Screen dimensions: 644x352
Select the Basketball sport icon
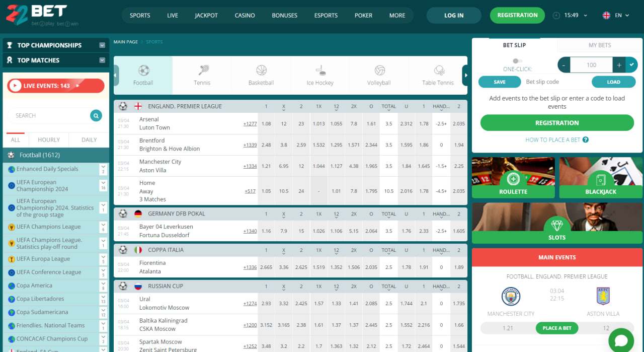point(261,70)
